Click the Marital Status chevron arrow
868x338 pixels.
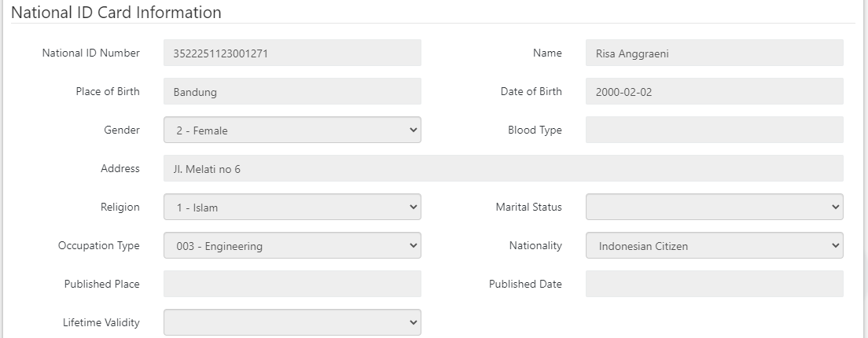click(835, 208)
